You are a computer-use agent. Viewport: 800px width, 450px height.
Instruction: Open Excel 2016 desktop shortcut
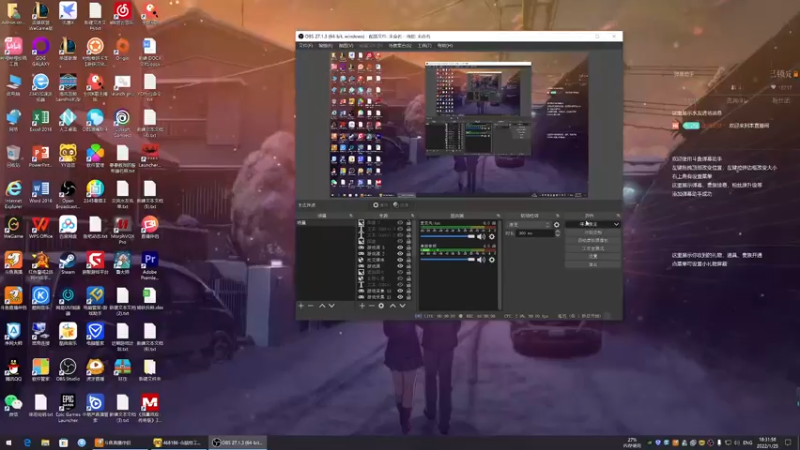[x=40, y=121]
